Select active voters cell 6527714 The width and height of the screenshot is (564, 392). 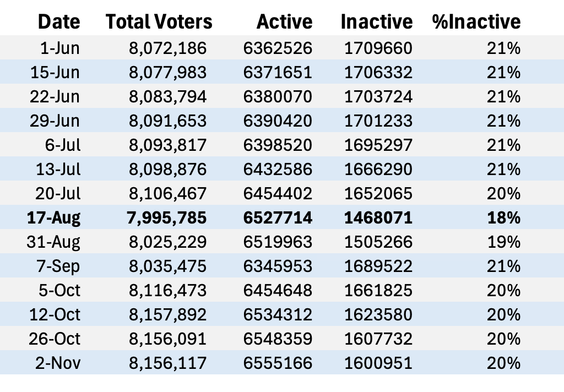pyautogui.click(x=278, y=218)
